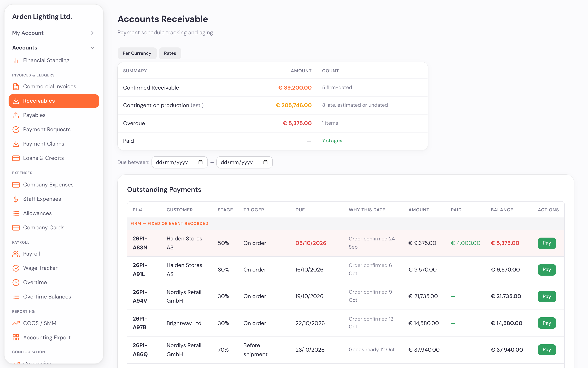The image size is (588, 368).
Task: Click the Receivables download icon
Action: tap(16, 101)
